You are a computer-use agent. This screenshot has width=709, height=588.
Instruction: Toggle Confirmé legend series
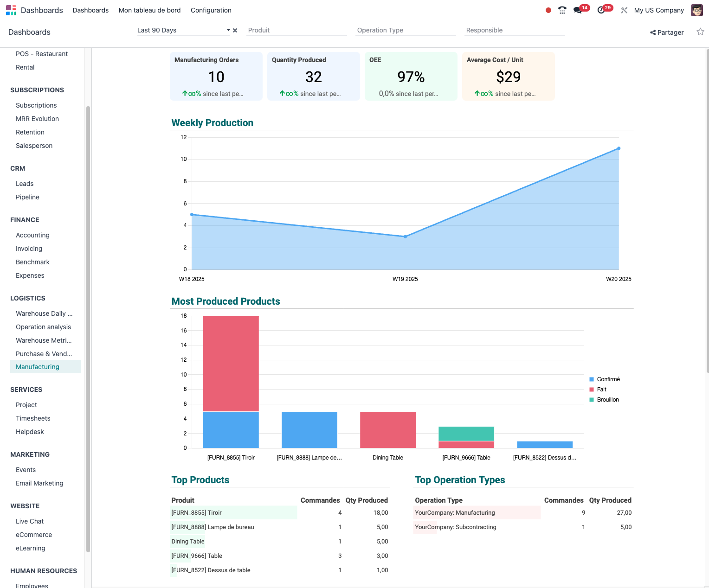tap(605, 379)
